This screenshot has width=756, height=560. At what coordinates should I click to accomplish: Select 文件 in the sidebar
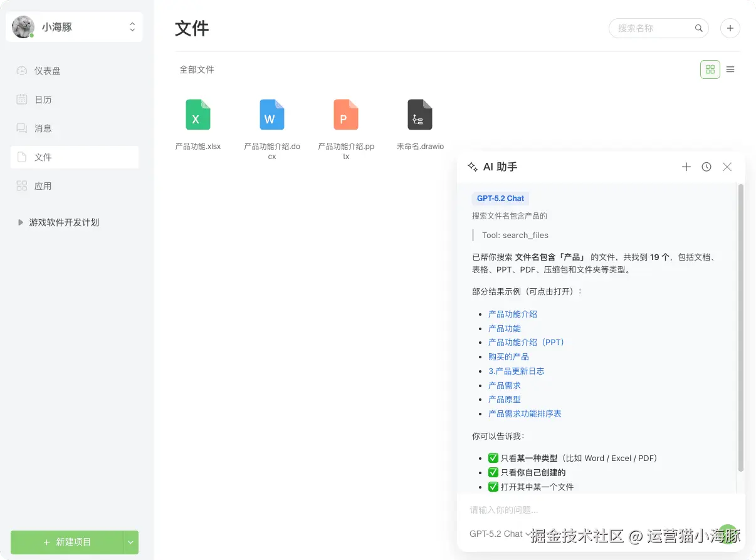tap(75, 157)
